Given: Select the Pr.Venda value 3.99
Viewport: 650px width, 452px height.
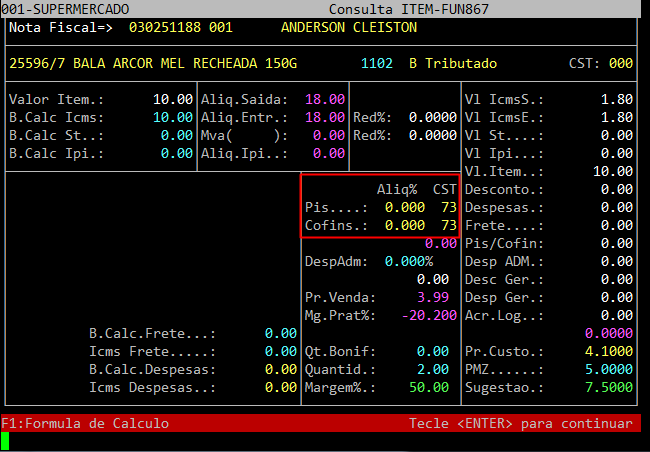Looking at the screenshot, I should point(433,298).
